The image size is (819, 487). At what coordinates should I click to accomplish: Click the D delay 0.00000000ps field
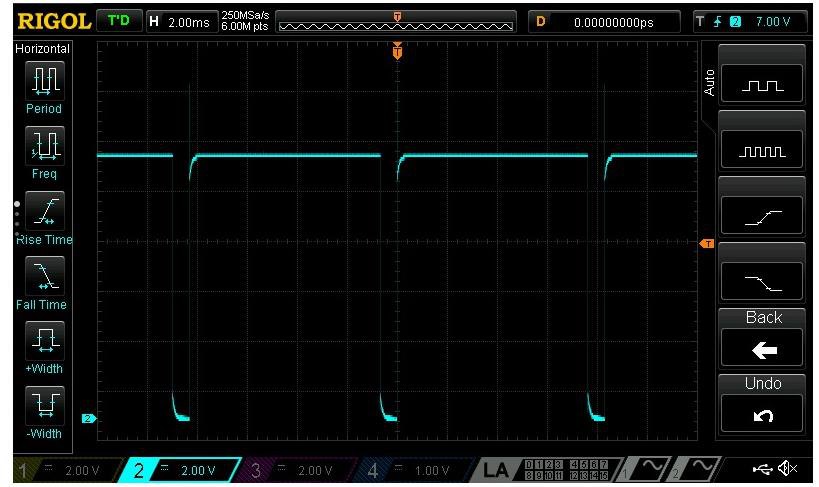click(x=604, y=22)
